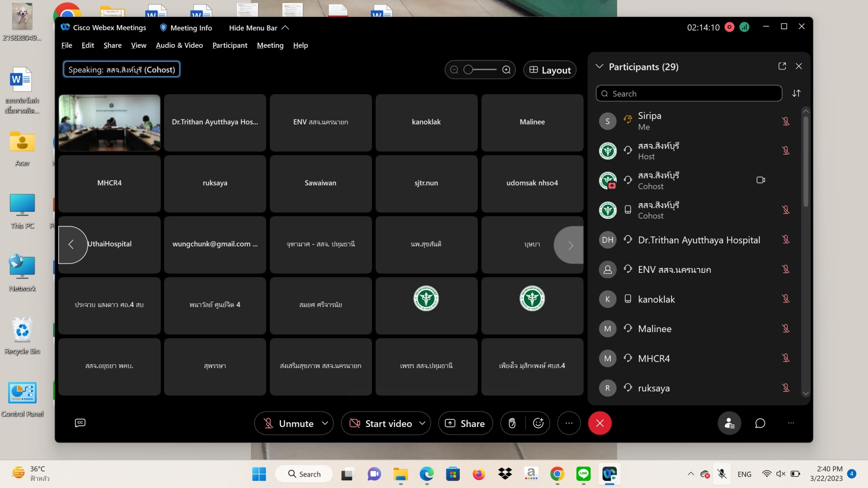Open Chrome in the taskbar
Viewport: 868px width, 488px height.
click(557, 474)
